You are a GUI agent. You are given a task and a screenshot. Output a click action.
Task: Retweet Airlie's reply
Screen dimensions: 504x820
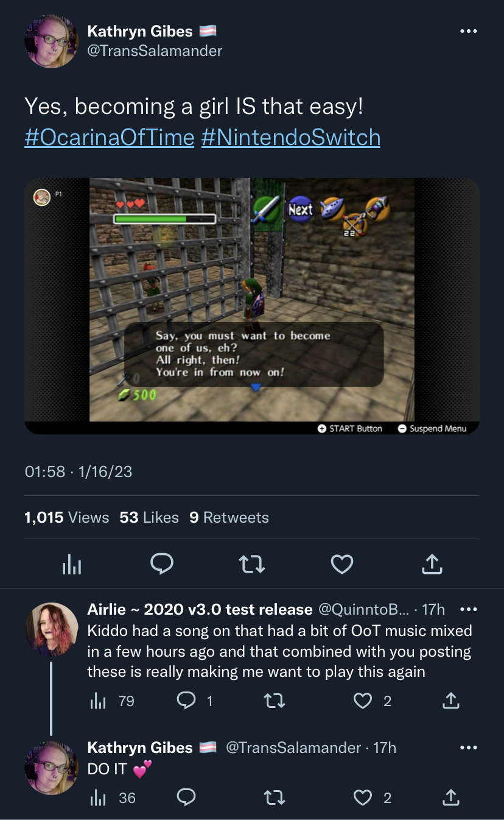pyautogui.click(x=275, y=701)
